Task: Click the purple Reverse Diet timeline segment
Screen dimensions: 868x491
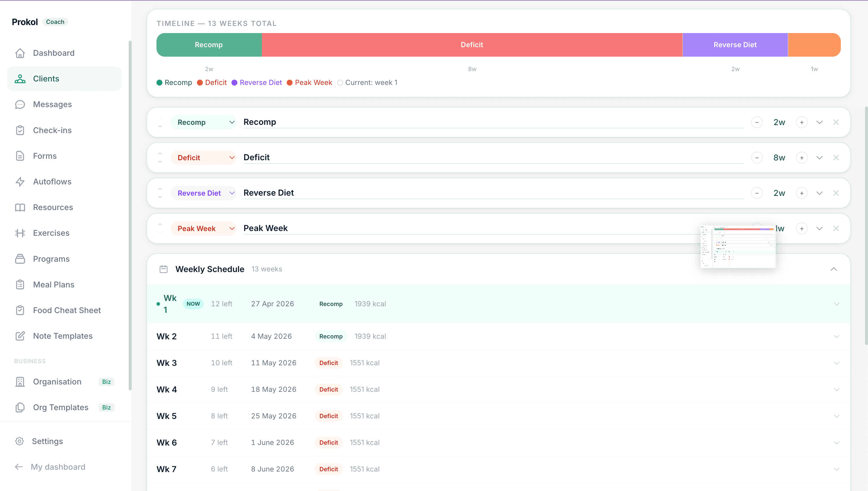Action: 735,45
